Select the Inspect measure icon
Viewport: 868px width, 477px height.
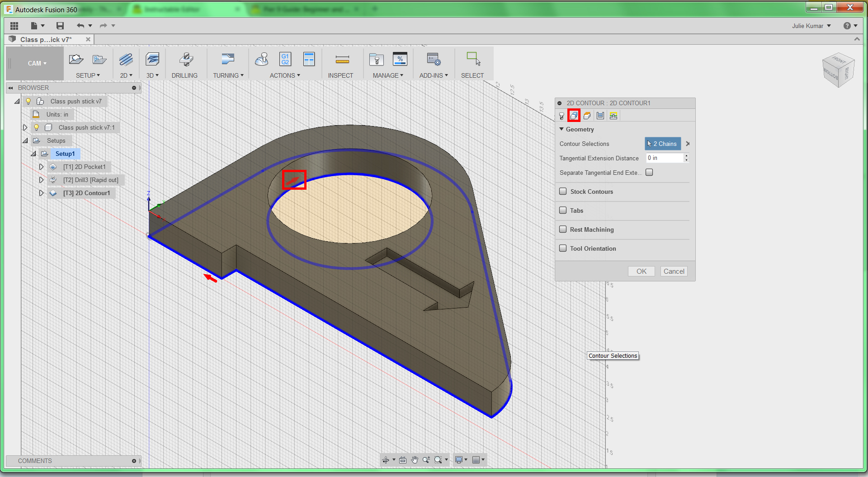click(x=342, y=59)
